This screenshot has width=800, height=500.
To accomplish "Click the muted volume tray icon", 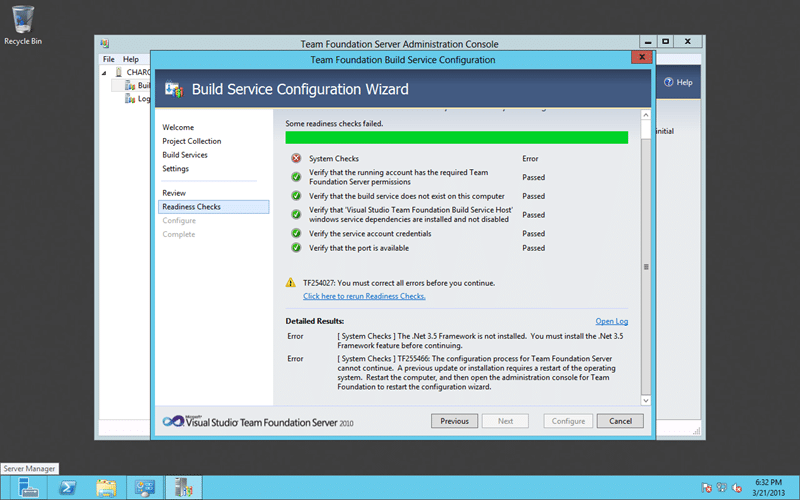I will tap(737, 487).
